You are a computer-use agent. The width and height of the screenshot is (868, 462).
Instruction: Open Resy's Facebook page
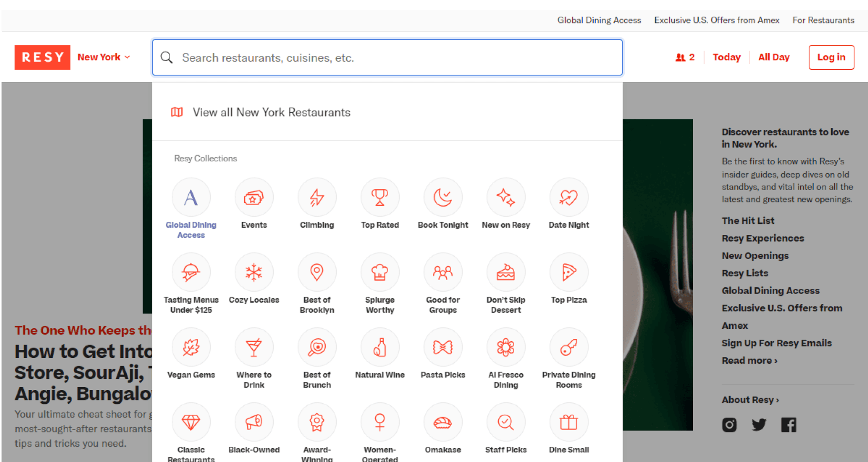(788, 424)
